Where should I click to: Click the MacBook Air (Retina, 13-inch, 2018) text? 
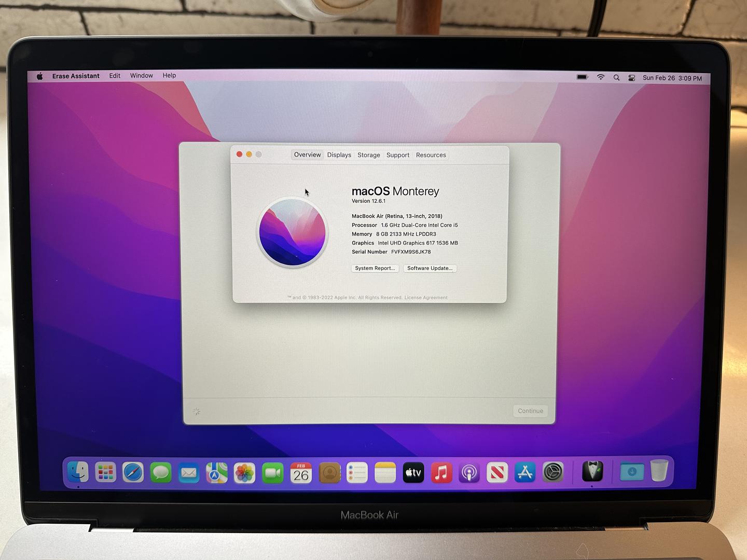[x=397, y=216]
